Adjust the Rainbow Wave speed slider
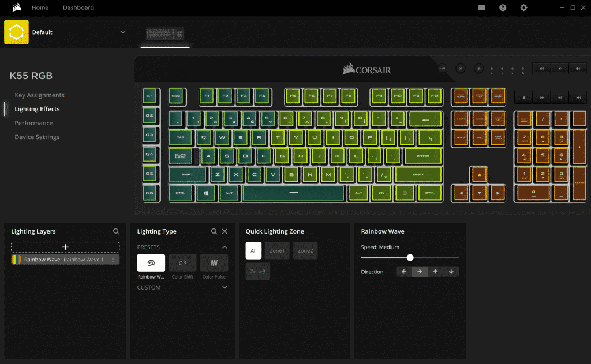591x364 pixels. pyautogui.click(x=410, y=258)
